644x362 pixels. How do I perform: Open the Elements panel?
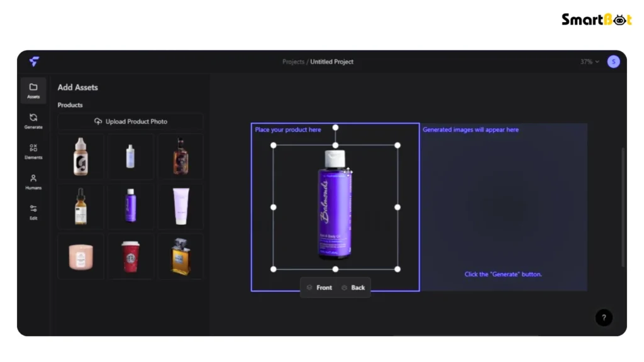click(x=33, y=151)
